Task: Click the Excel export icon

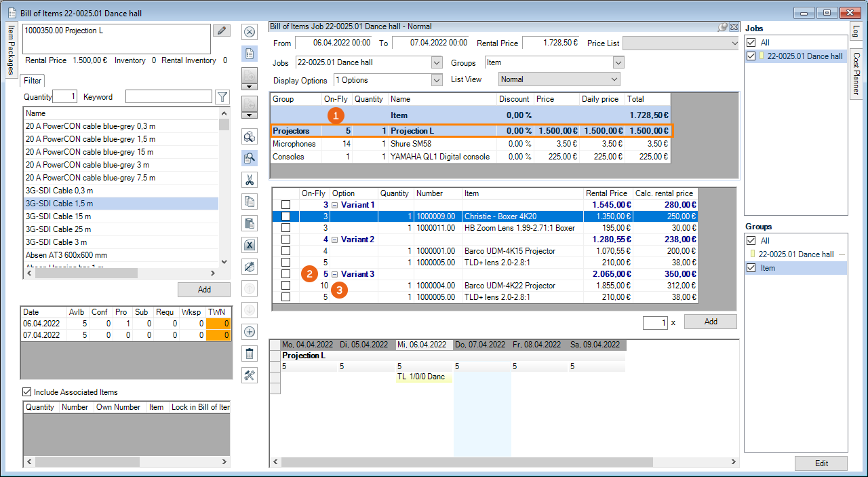Action: click(x=250, y=245)
